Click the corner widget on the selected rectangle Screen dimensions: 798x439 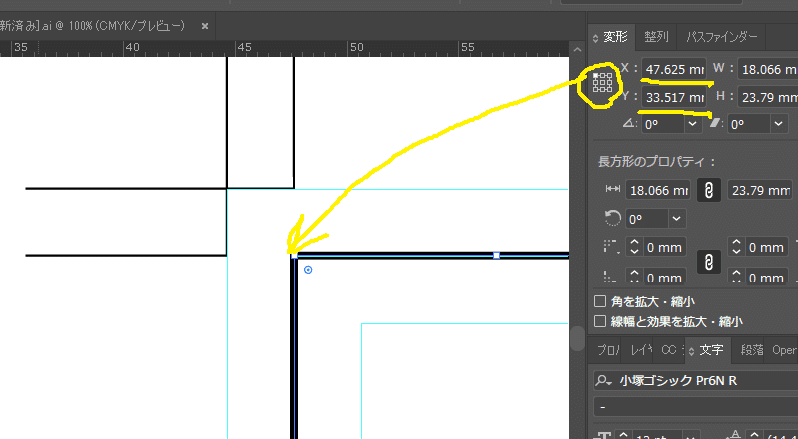pos(308,270)
